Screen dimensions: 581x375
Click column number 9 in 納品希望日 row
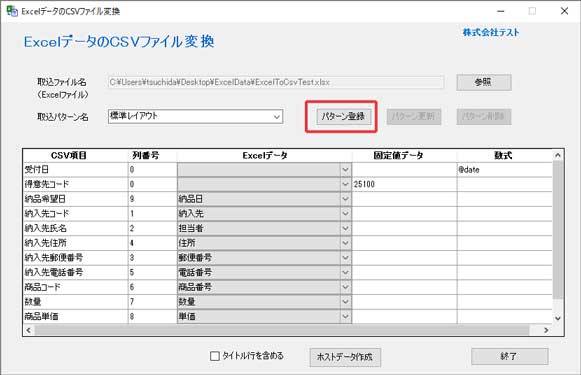pos(153,199)
